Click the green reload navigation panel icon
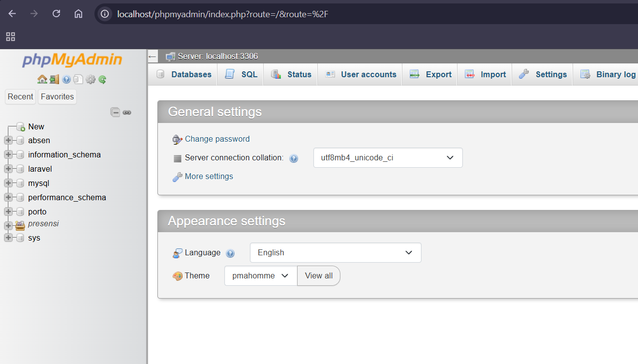 [102, 79]
